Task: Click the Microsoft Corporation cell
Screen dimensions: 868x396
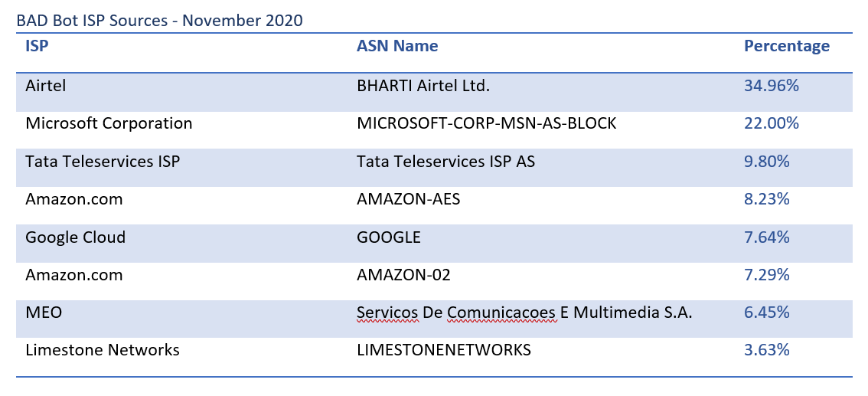Action: [109, 123]
